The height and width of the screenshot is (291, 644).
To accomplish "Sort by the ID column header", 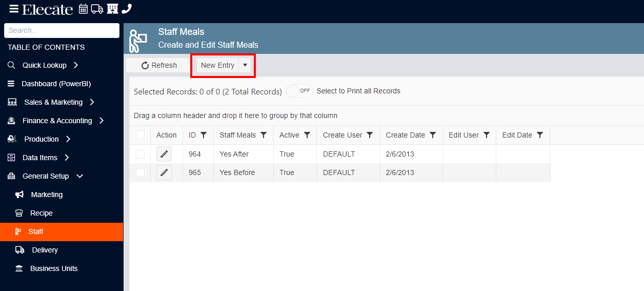I will (x=192, y=135).
